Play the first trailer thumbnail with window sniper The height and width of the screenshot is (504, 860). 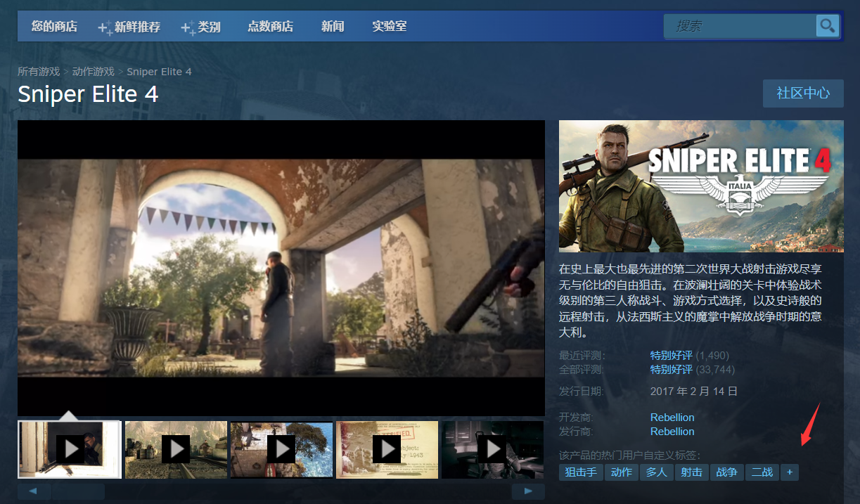[x=70, y=449]
